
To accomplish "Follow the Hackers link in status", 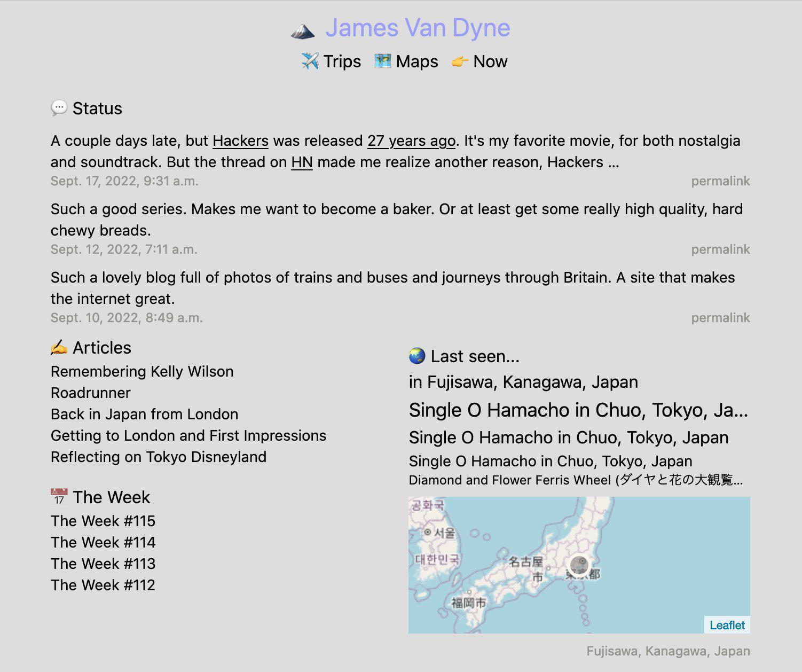I will (240, 141).
